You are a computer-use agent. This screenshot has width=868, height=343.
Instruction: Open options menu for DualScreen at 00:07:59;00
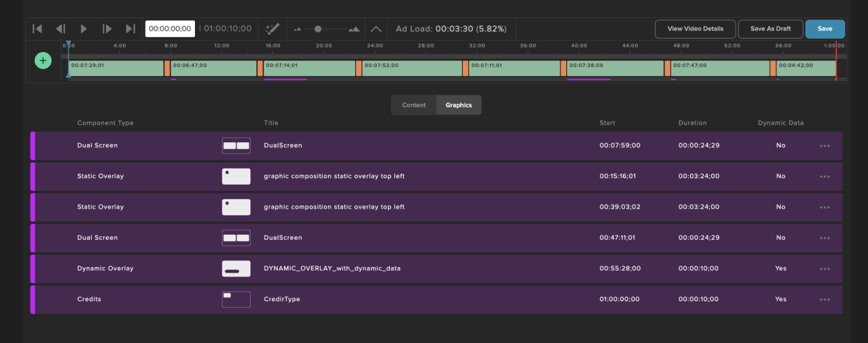pyautogui.click(x=825, y=146)
